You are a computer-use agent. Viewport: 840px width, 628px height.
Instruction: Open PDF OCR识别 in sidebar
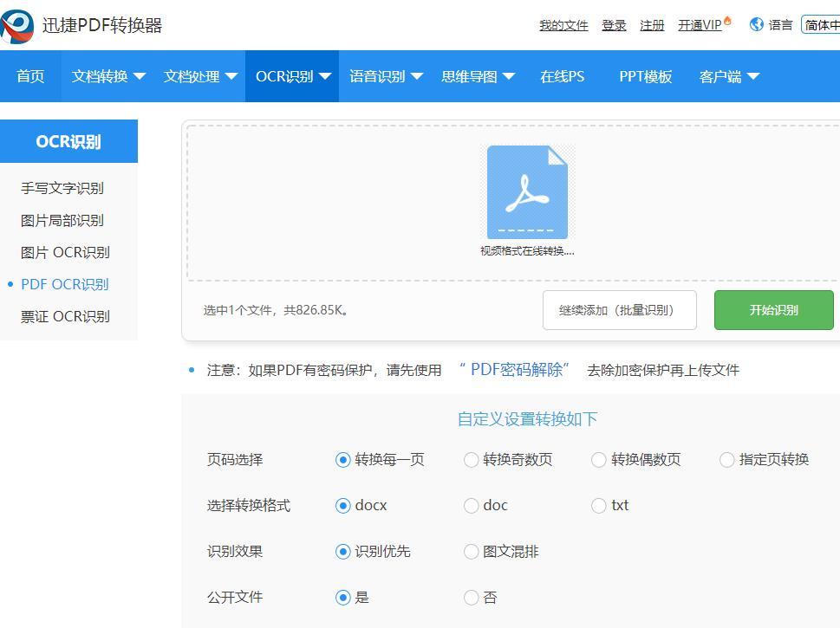65,284
